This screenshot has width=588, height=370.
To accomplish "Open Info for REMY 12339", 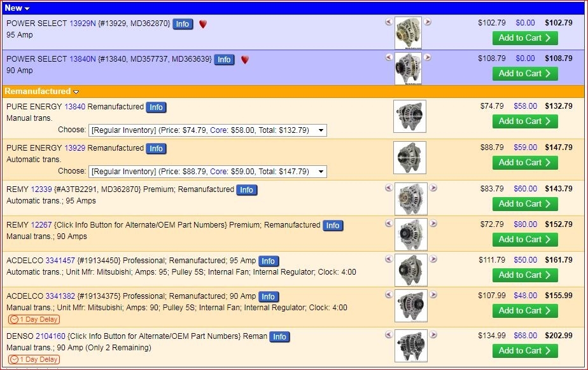I will click(x=246, y=190).
